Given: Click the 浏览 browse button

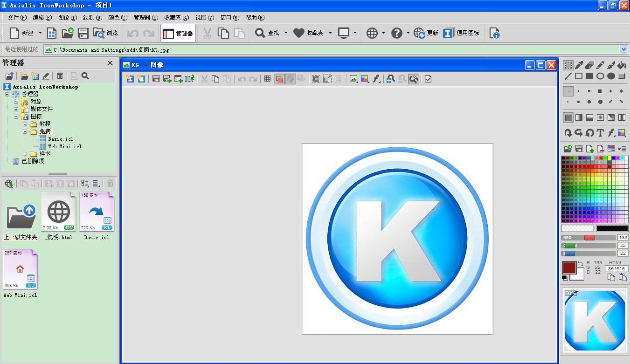Looking at the screenshot, I should [106, 33].
